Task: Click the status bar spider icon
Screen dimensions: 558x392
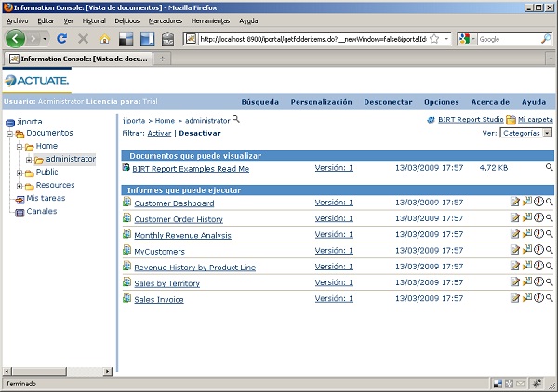Action: (x=537, y=384)
